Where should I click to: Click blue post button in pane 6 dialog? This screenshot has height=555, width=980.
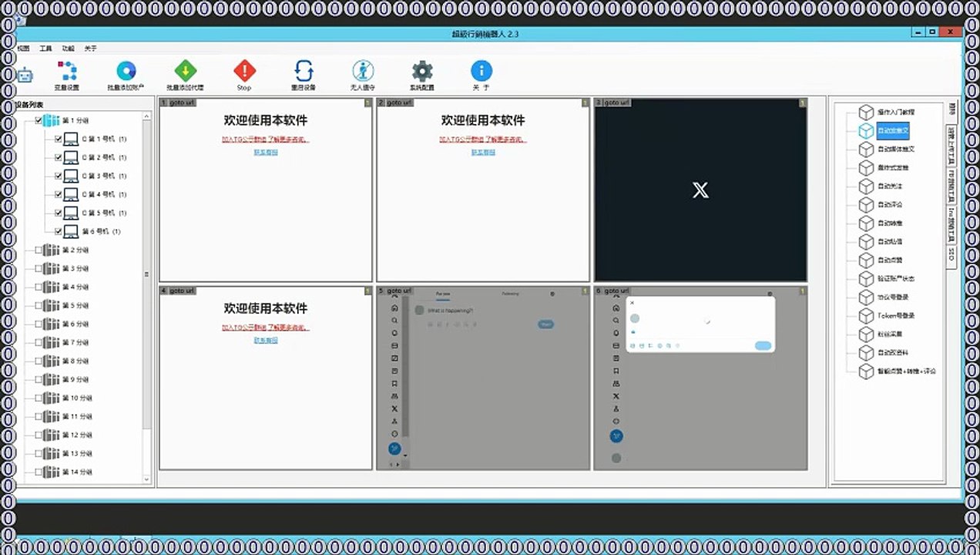pyautogui.click(x=764, y=346)
